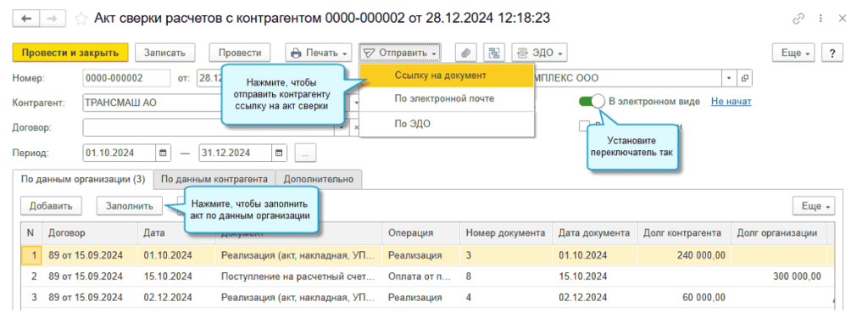Screen dimensions: 868x335
Task: Add document to favorites with star icon
Action: 81,19
